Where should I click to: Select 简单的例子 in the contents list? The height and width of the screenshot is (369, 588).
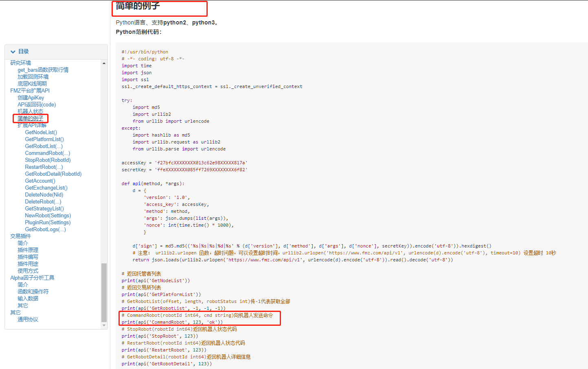[x=31, y=118]
